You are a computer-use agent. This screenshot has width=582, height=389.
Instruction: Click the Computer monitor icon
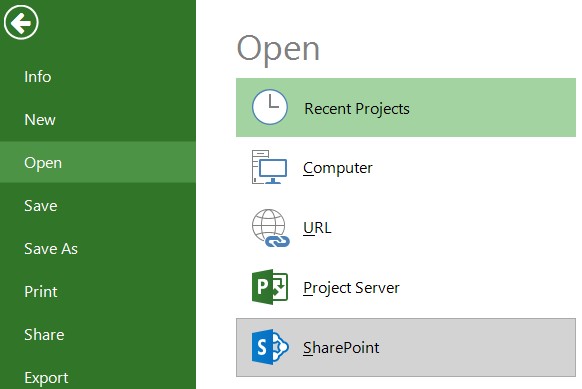tap(269, 167)
